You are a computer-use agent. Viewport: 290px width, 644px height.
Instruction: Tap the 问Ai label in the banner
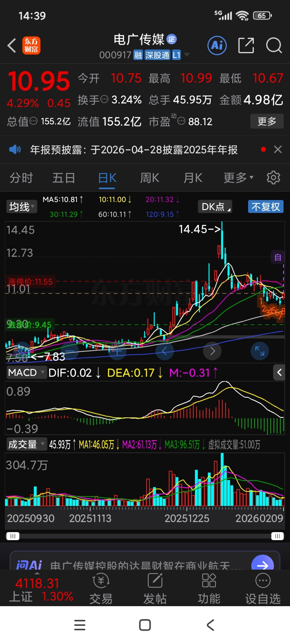[29, 565]
